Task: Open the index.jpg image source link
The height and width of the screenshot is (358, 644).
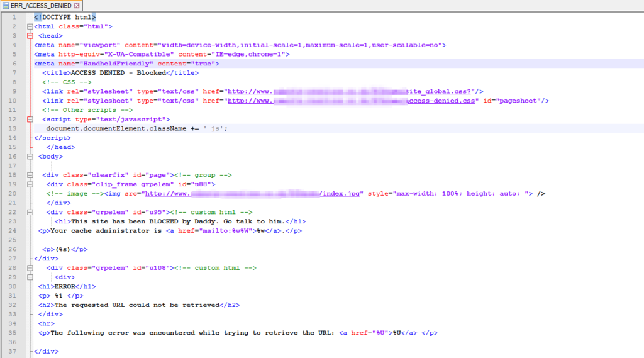Action: [x=253, y=194]
